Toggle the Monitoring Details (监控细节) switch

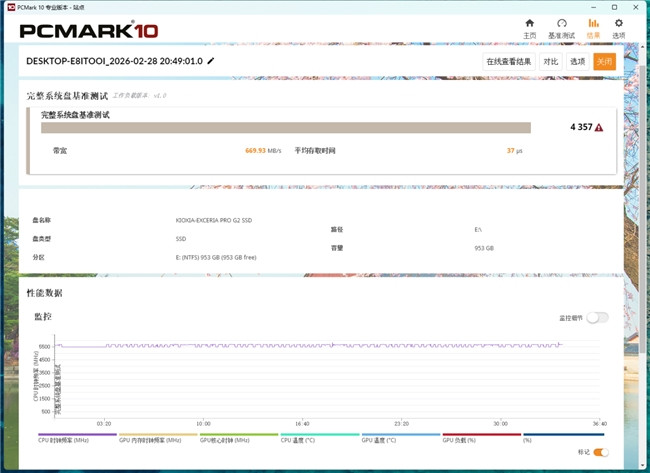[597, 317]
